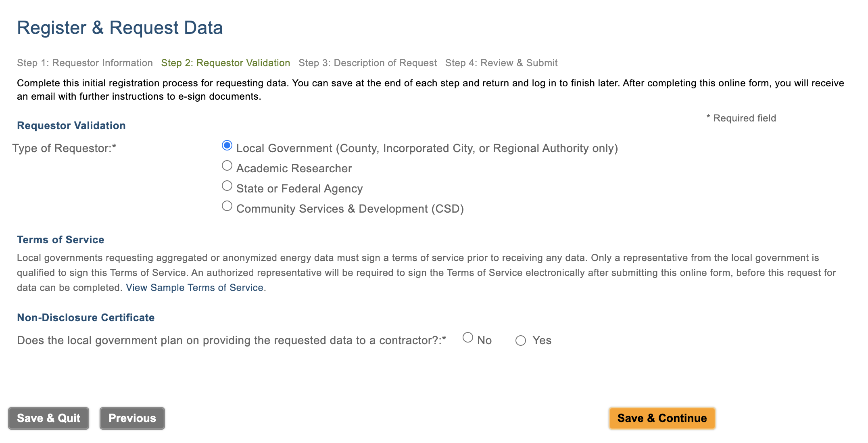The height and width of the screenshot is (443, 868).
Task: Click the orange Save & Continue button
Action: click(662, 418)
